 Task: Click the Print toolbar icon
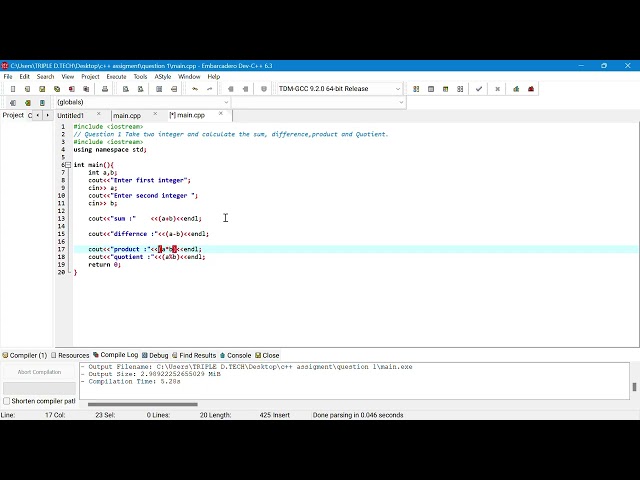(x=105, y=89)
